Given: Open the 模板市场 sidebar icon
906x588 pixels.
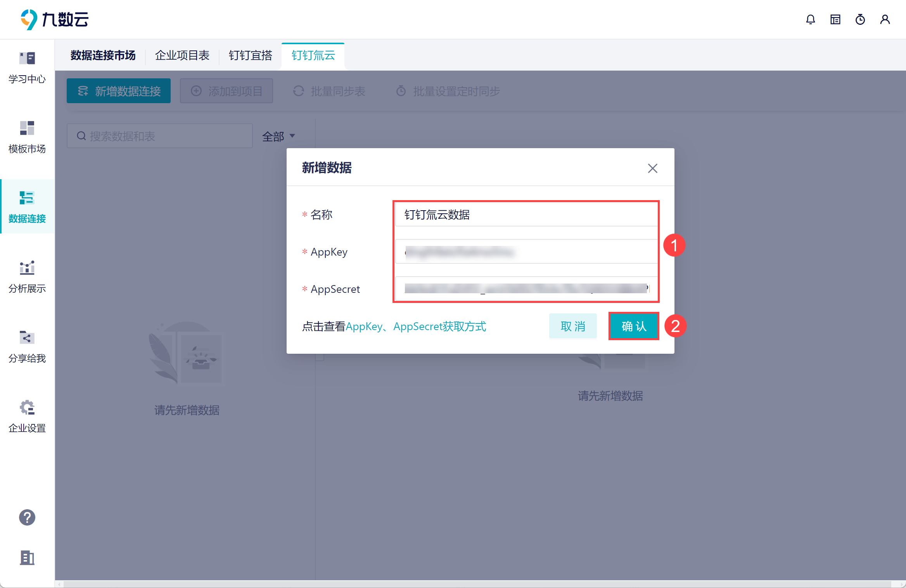Looking at the screenshot, I should [x=27, y=128].
